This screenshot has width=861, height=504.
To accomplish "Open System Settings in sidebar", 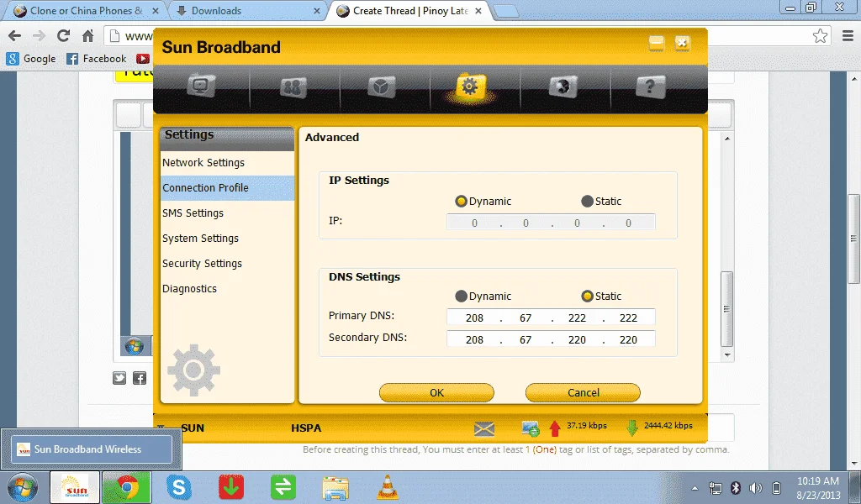I will 227,239.
